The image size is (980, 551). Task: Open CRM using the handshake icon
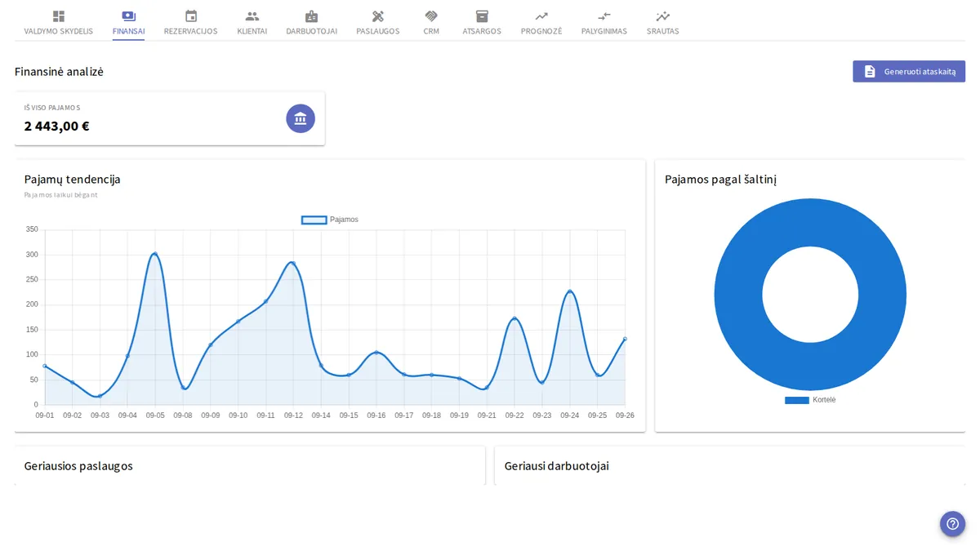click(x=431, y=16)
